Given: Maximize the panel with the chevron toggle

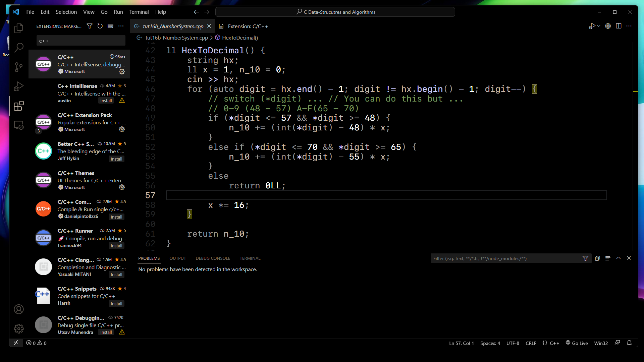Looking at the screenshot, I should click(618, 258).
